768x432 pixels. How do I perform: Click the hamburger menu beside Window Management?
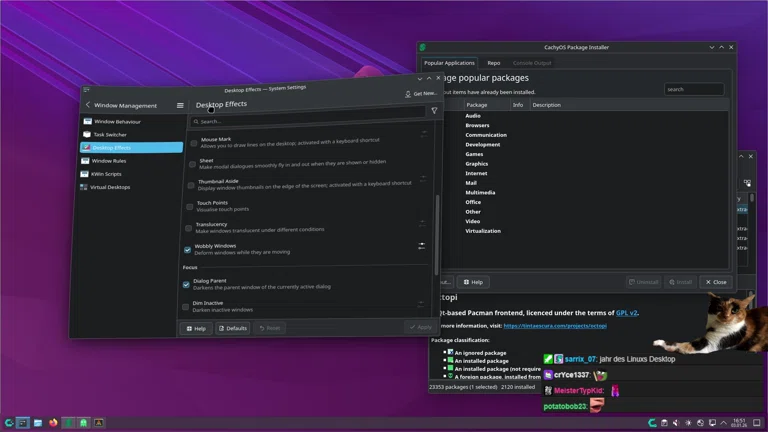pos(180,105)
